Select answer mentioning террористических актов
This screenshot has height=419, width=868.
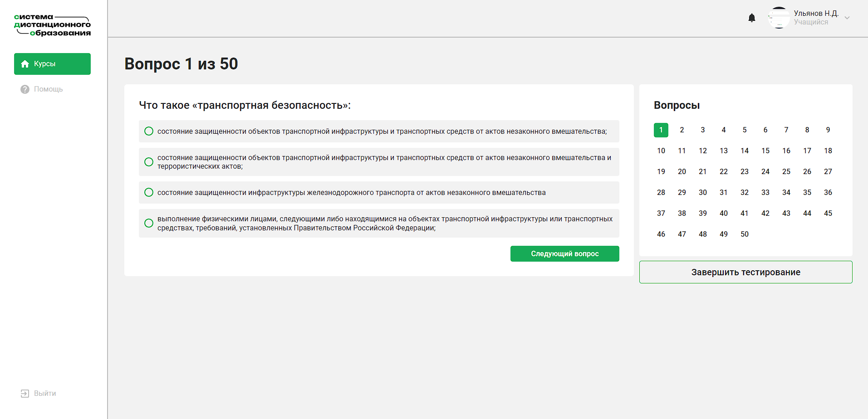149,162
